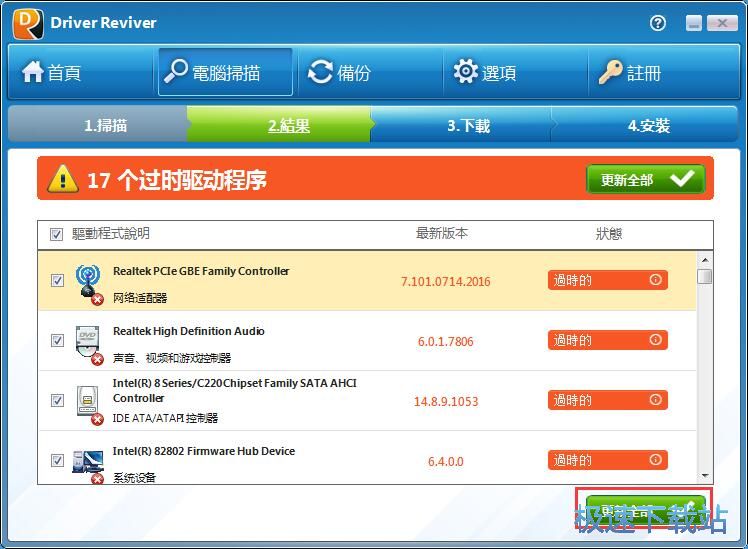Screen dimensions: 748x549
Task: Select Realtek PCIe GBE Family Controller name
Action: point(201,271)
